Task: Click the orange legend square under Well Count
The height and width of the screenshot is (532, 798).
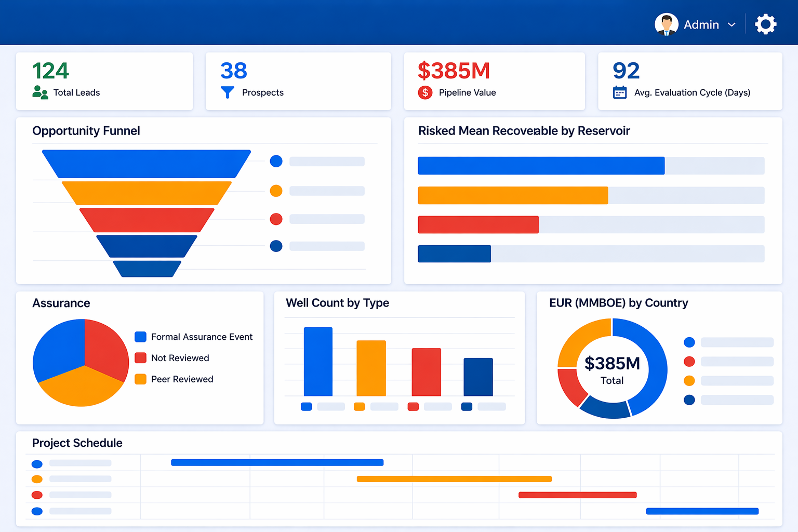Action: click(359, 407)
